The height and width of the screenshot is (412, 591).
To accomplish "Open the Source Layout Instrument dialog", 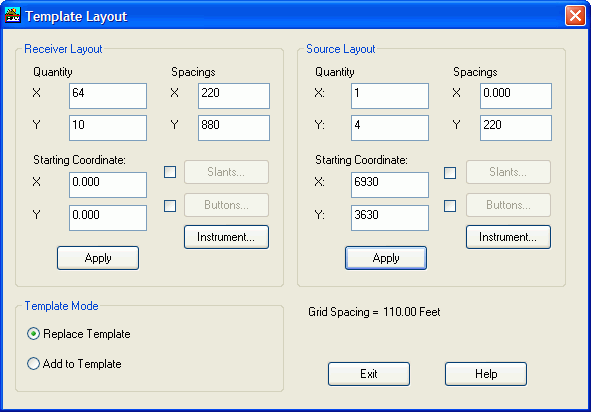I will [x=508, y=237].
